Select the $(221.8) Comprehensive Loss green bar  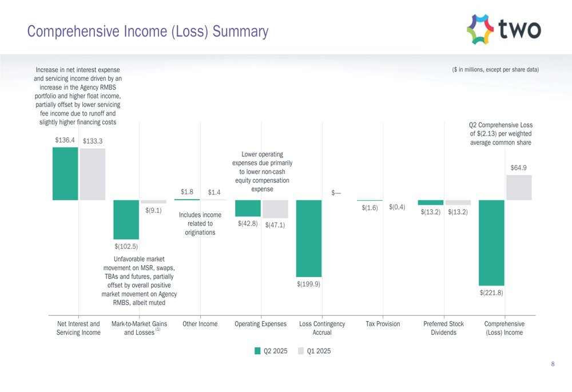(x=492, y=243)
